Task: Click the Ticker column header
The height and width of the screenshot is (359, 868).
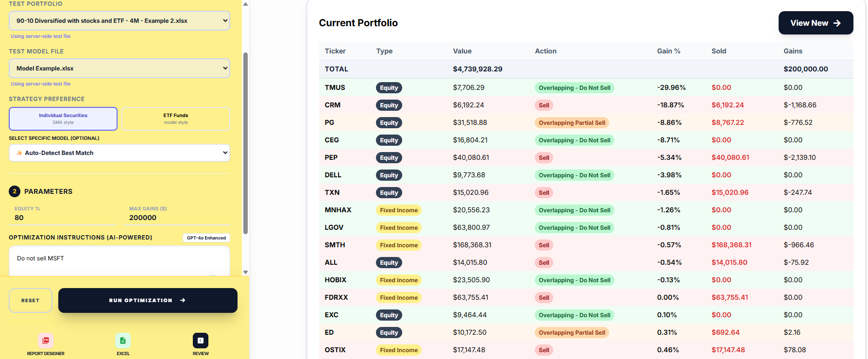Action: (335, 51)
